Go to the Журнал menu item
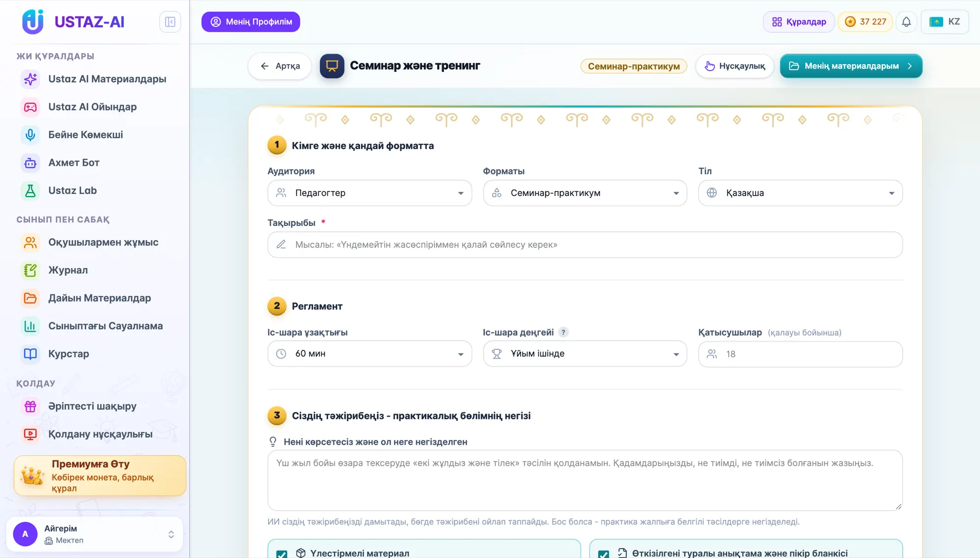The image size is (980, 558). 68,270
